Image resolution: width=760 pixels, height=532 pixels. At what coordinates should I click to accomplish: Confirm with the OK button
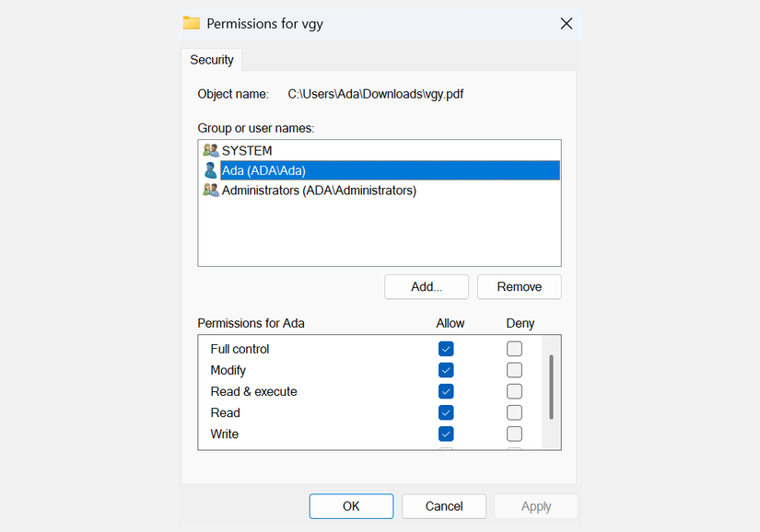351,506
